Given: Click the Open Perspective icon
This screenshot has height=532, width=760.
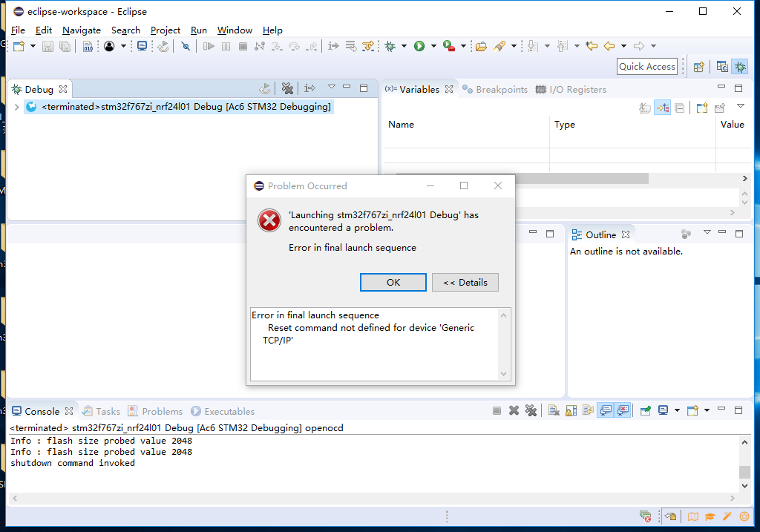Looking at the screenshot, I should 698,67.
